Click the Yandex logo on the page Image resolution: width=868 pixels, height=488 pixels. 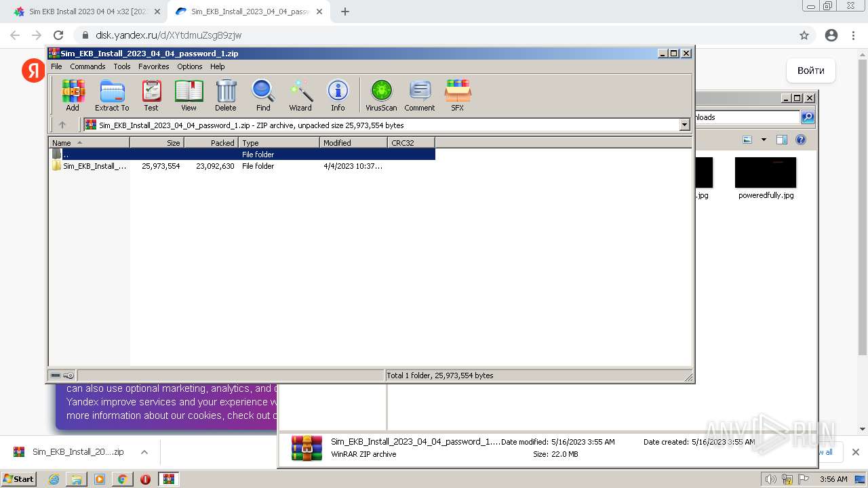coord(33,70)
